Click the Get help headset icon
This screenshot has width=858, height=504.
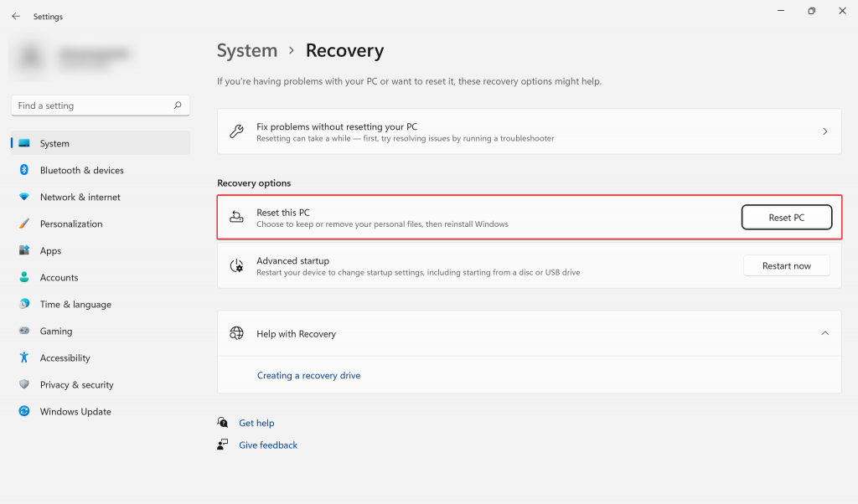pyautogui.click(x=223, y=423)
